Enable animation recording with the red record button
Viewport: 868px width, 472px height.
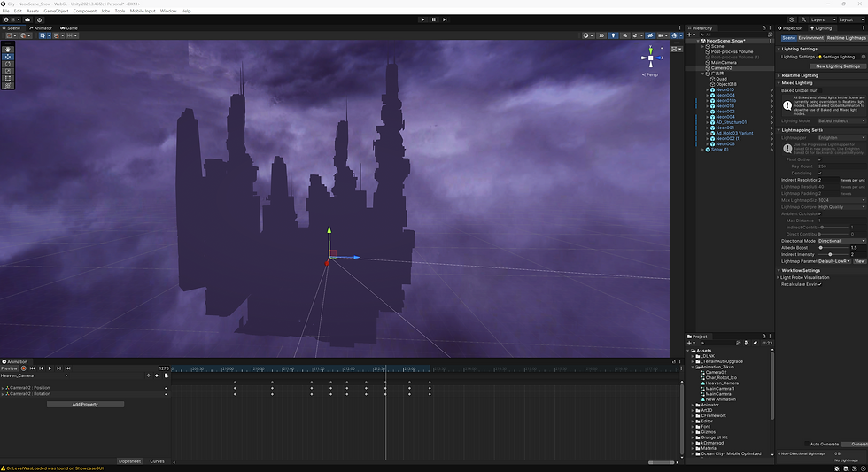tap(23, 368)
